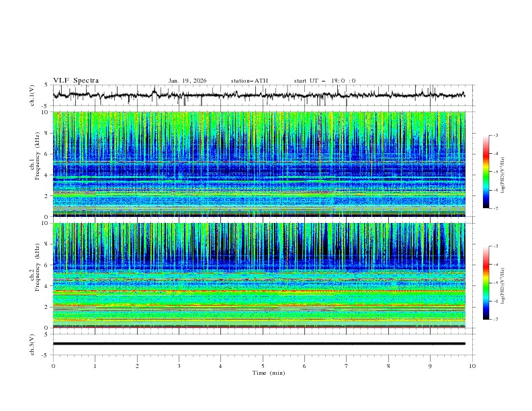Click the lower 'log(PSD)(V²/Hz)' colorbar label
532x411 pixels.
click(x=503, y=286)
